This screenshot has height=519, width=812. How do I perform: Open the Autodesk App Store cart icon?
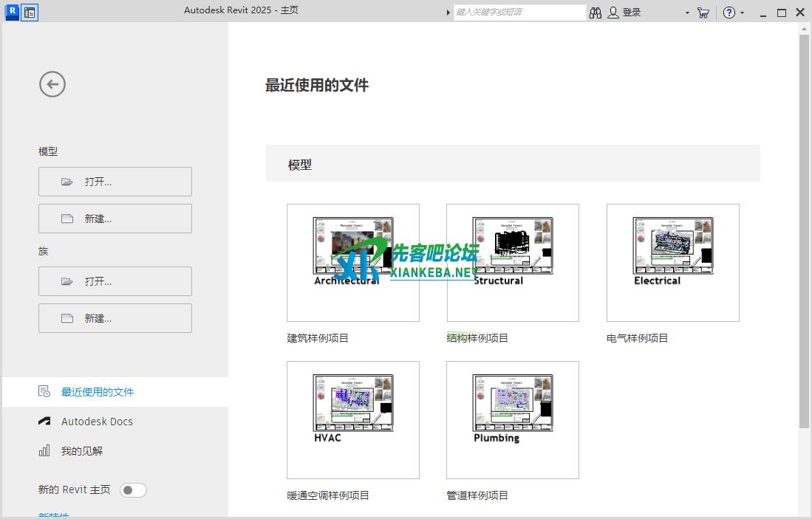point(703,13)
